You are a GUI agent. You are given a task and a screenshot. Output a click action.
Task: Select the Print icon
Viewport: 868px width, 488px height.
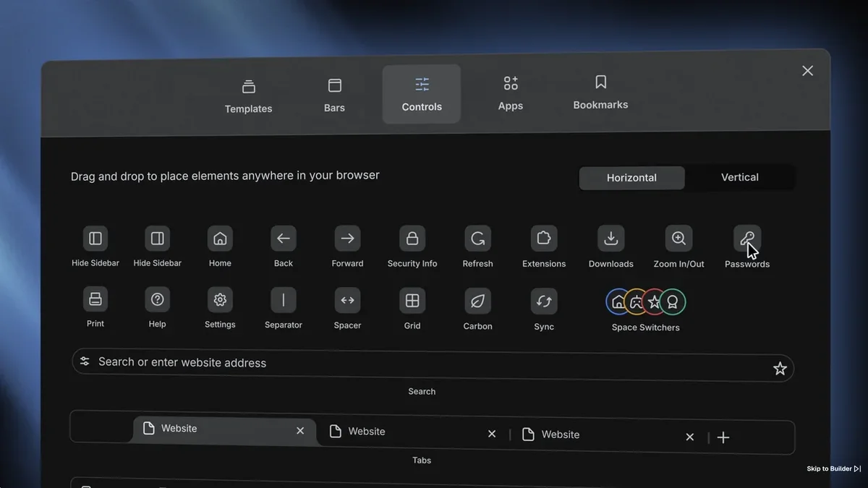(x=95, y=299)
